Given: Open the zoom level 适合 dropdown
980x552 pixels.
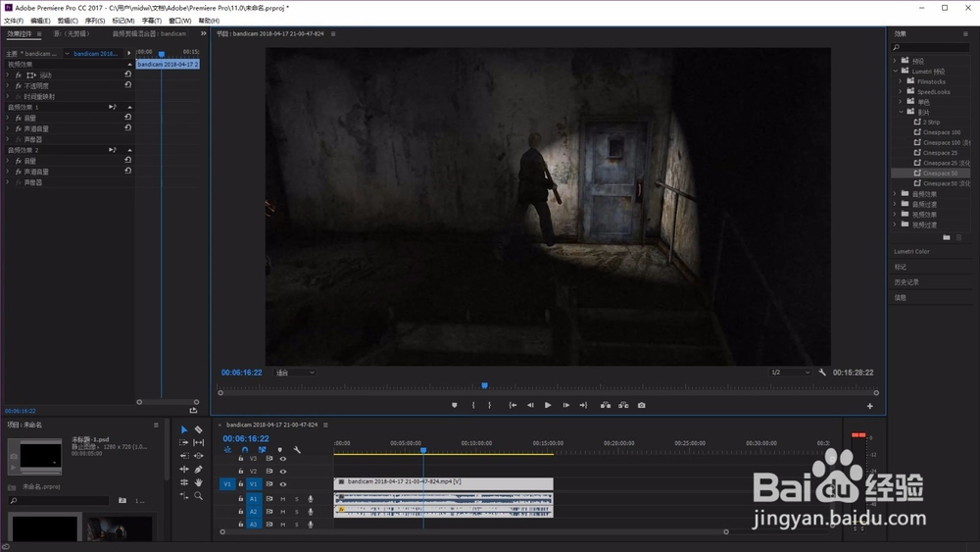Looking at the screenshot, I should coord(296,373).
